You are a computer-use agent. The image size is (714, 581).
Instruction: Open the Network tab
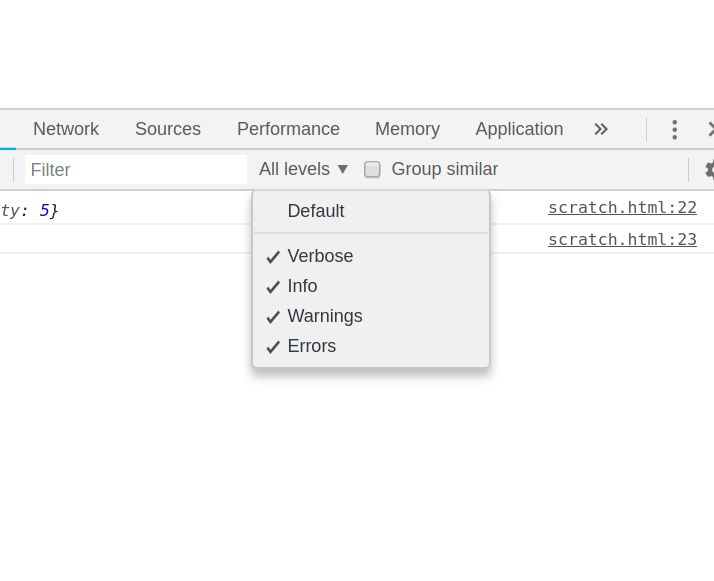click(x=66, y=129)
